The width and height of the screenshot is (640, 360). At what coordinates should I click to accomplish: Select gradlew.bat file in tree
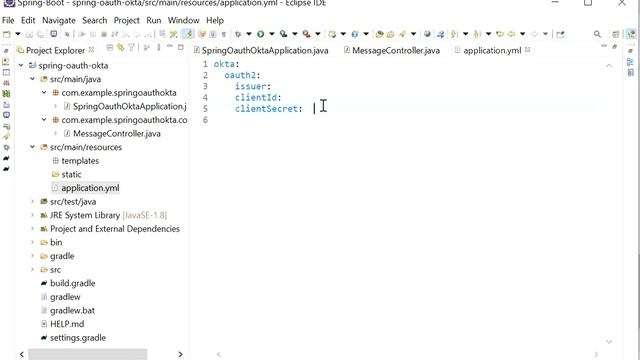pyautogui.click(x=72, y=310)
